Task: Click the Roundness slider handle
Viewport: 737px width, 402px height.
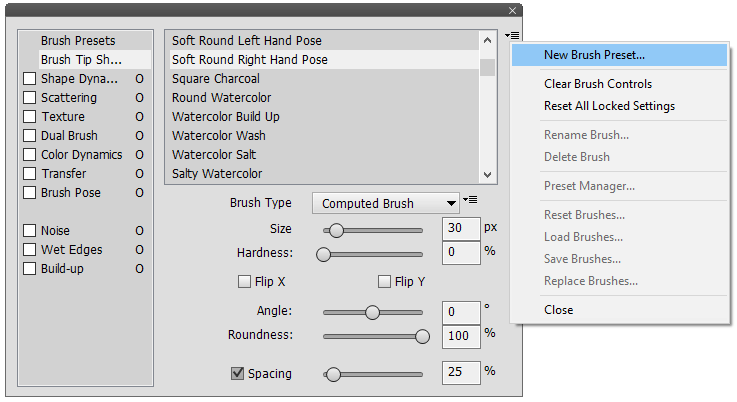Action: pyautogui.click(x=422, y=337)
